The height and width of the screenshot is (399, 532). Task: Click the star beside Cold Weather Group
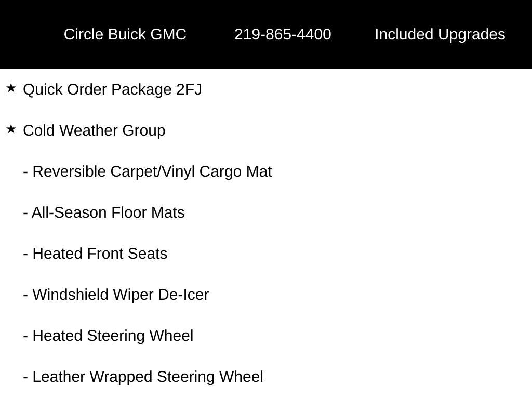(x=11, y=129)
